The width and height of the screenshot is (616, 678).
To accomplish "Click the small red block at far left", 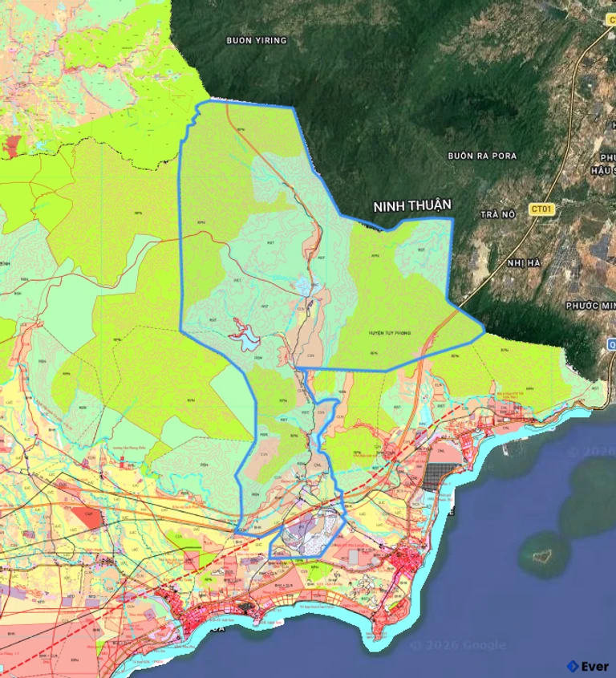I will [x=12, y=145].
